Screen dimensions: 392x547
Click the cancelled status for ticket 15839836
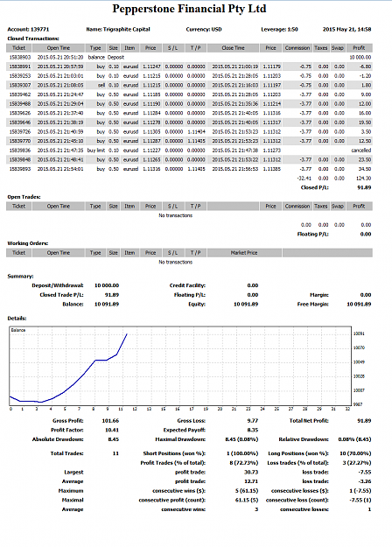click(361, 151)
